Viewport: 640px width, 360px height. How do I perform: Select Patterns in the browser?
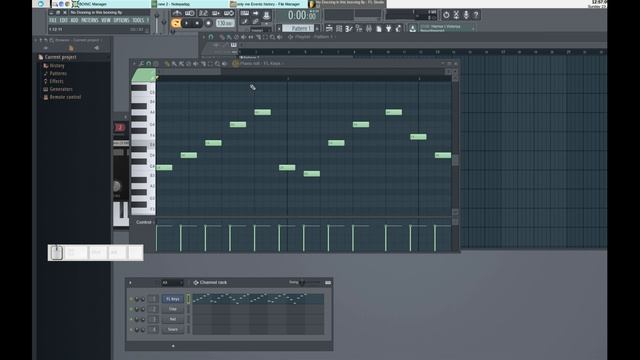58,73
